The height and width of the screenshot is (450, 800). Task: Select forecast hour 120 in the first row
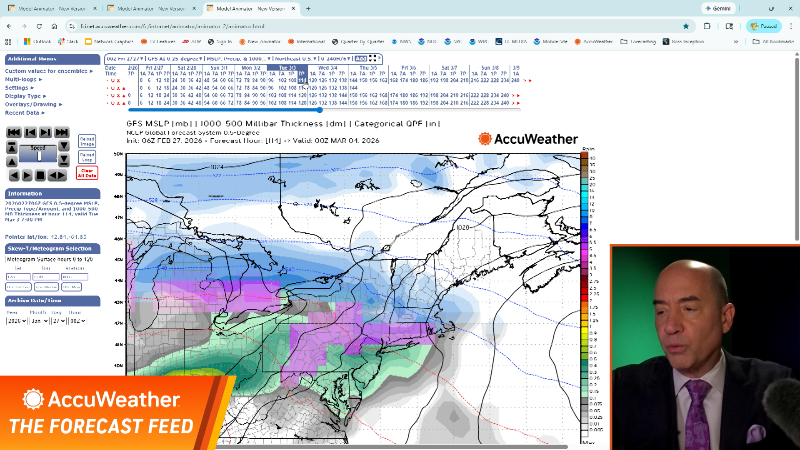point(310,79)
